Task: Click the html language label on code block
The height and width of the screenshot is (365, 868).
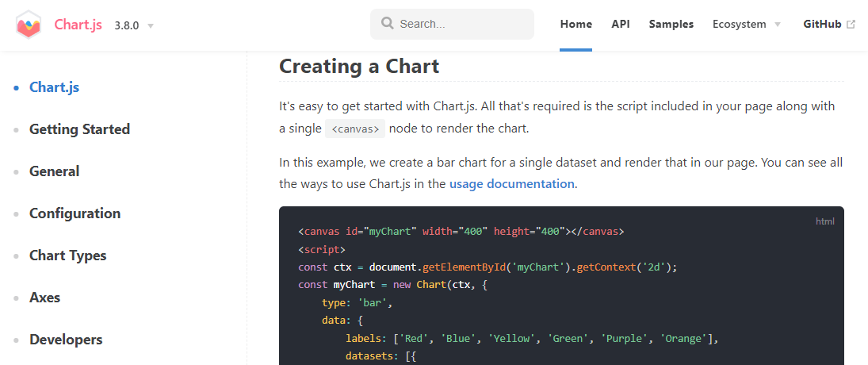Action: coord(825,221)
